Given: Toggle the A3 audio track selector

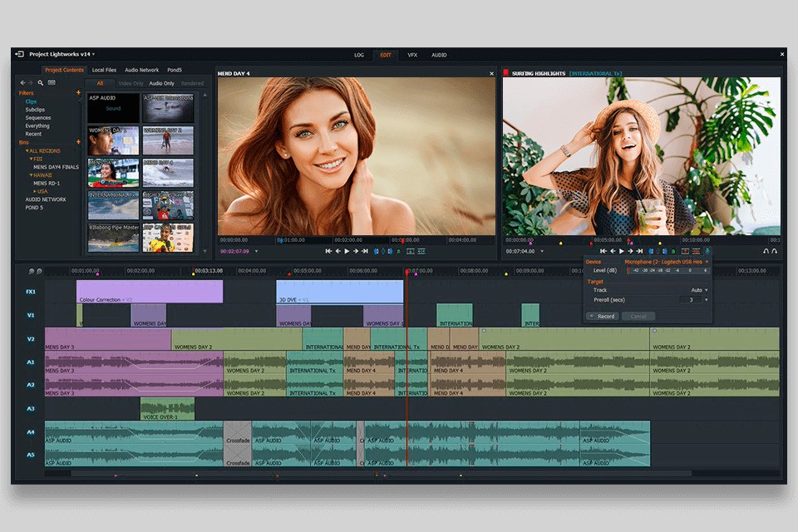Looking at the screenshot, I should pos(30,409).
